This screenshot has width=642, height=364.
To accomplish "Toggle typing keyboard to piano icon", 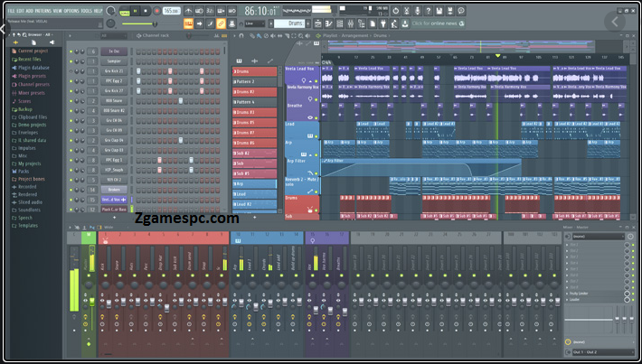I will click(x=189, y=23).
